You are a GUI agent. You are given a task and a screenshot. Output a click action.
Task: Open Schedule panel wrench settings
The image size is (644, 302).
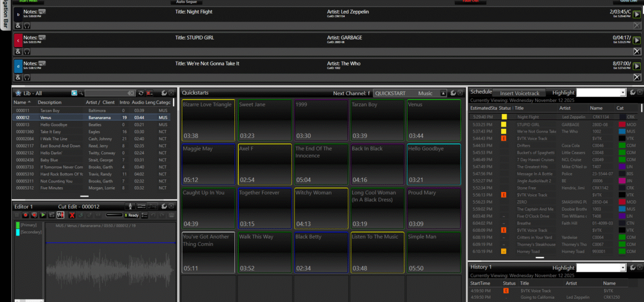tap(633, 93)
